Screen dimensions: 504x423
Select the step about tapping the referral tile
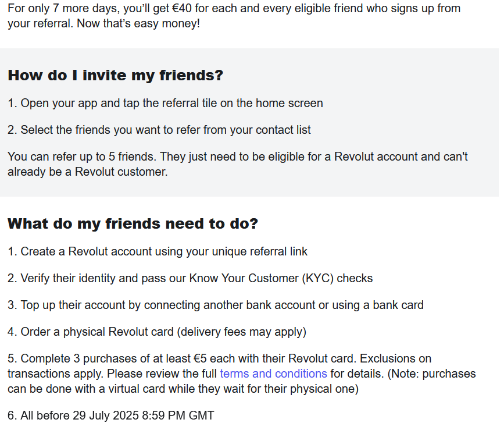[x=165, y=103]
